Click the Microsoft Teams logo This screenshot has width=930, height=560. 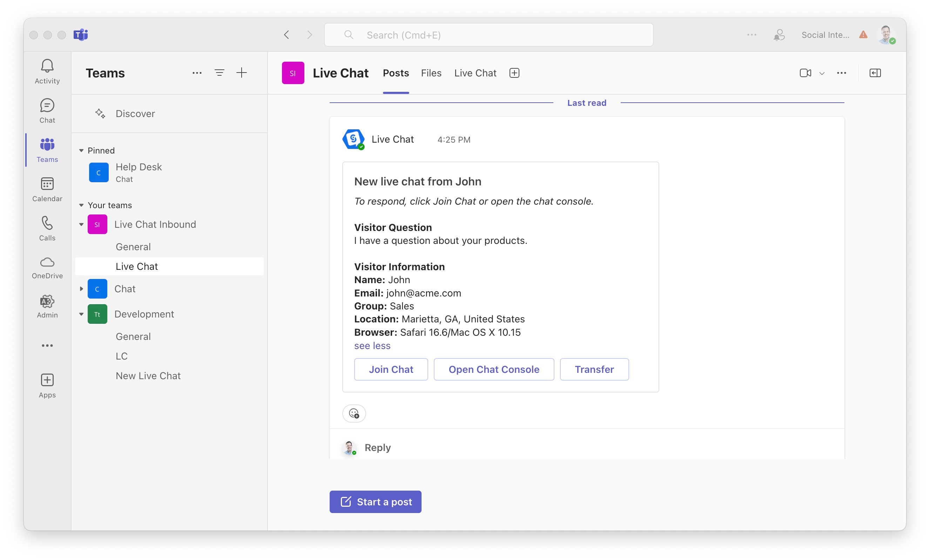pos(80,35)
